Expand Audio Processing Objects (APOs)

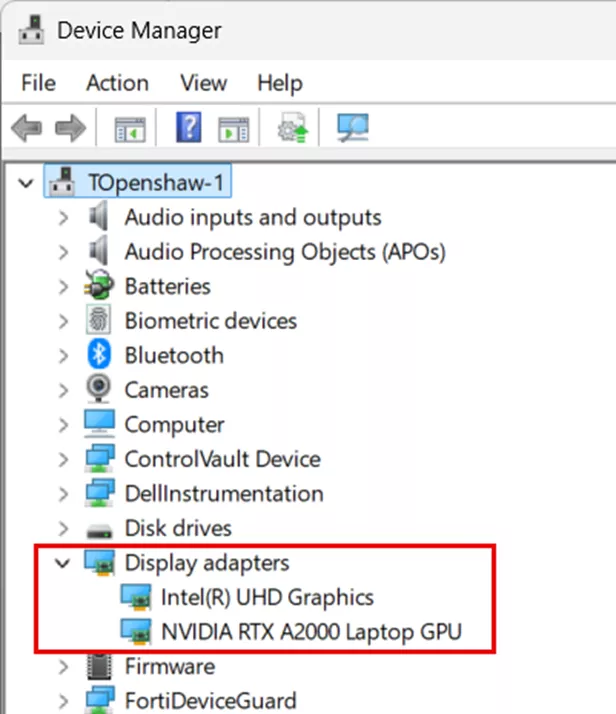[x=63, y=252]
